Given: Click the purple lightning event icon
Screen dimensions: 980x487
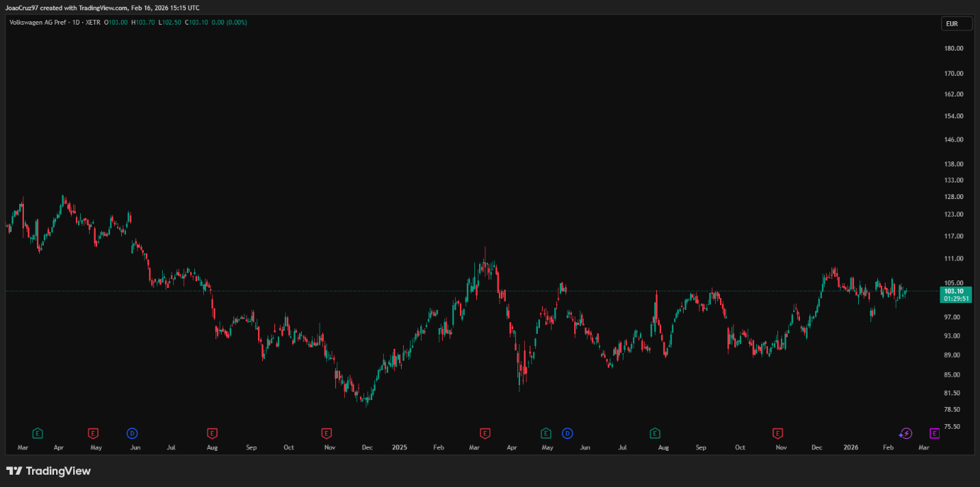Looking at the screenshot, I should [x=905, y=433].
